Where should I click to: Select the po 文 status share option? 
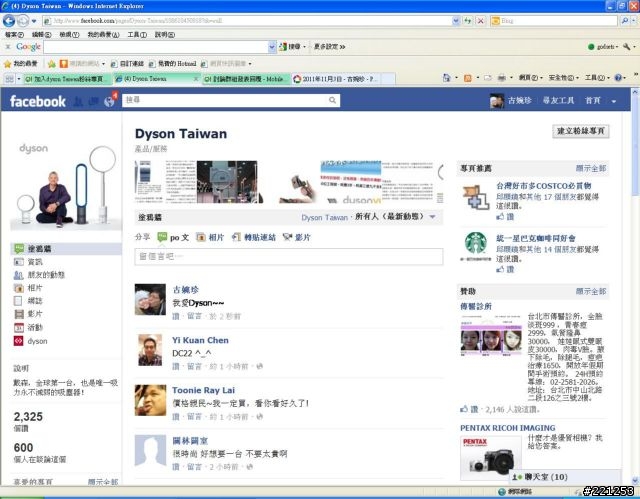173,237
